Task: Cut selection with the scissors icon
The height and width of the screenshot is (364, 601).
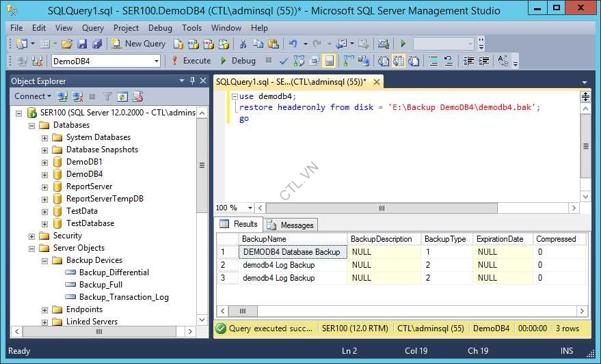Action: tap(243, 44)
